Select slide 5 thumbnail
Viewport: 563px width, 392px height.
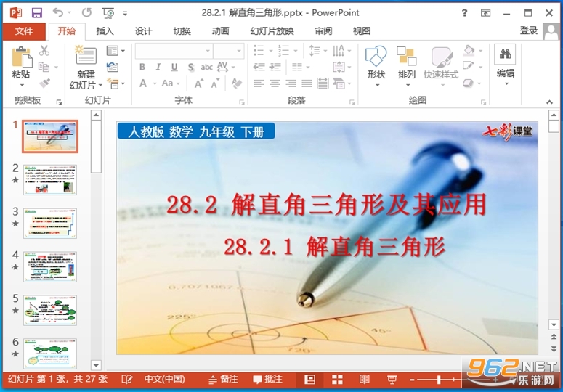click(50, 310)
